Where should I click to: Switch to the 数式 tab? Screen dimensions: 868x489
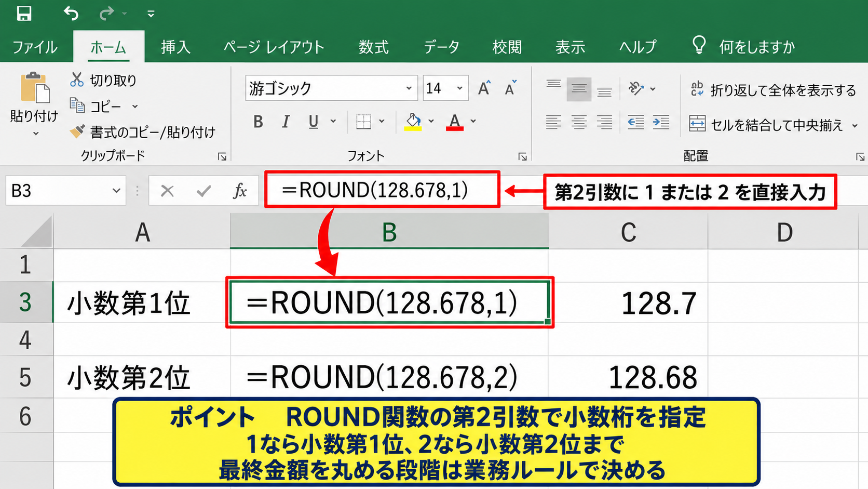[373, 47]
